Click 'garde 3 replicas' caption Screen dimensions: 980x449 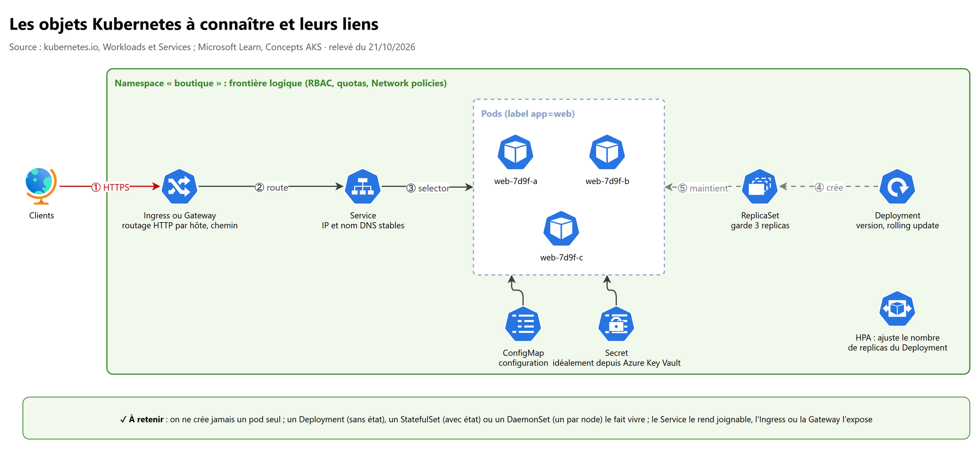[x=760, y=225]
